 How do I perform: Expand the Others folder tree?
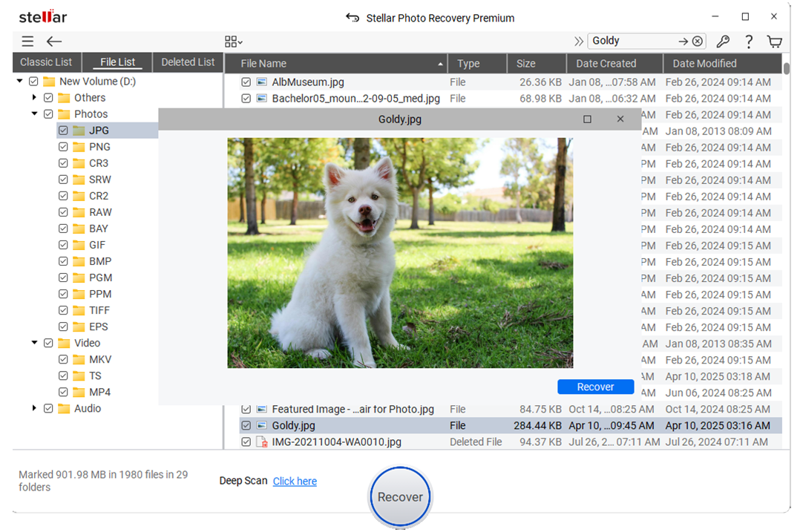(x=33, y=97)
